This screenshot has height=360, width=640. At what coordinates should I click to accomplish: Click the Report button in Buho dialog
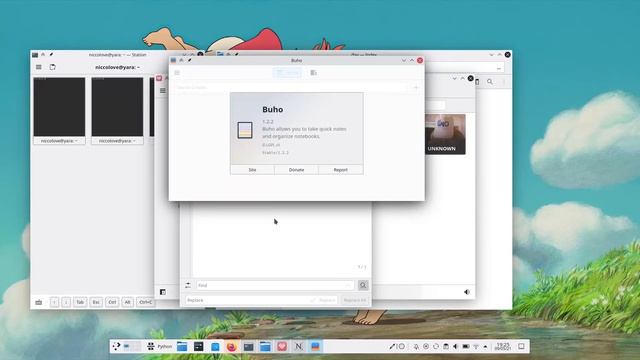[340, 170]
